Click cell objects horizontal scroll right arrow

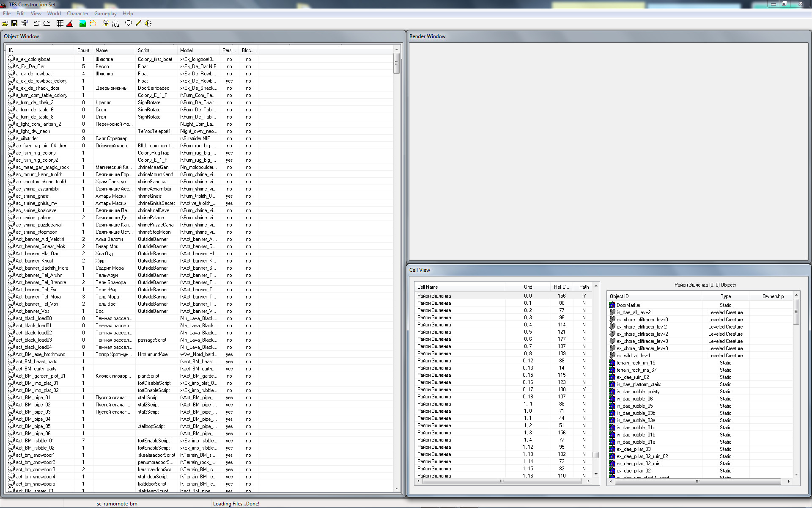pyautogui.click(x=789, y=481)
